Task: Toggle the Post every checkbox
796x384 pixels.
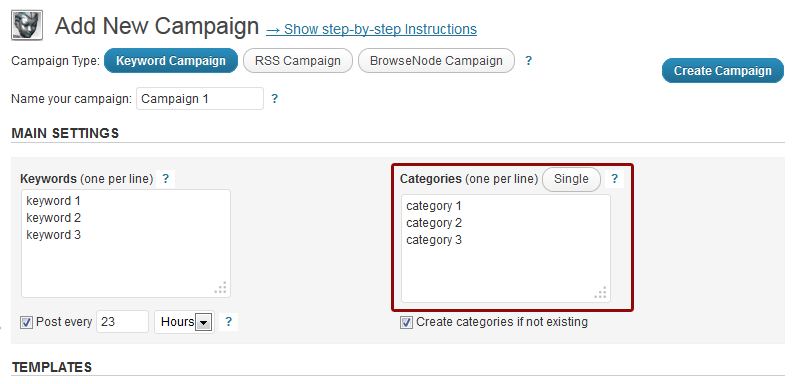Action: click(x=26, y=322)
